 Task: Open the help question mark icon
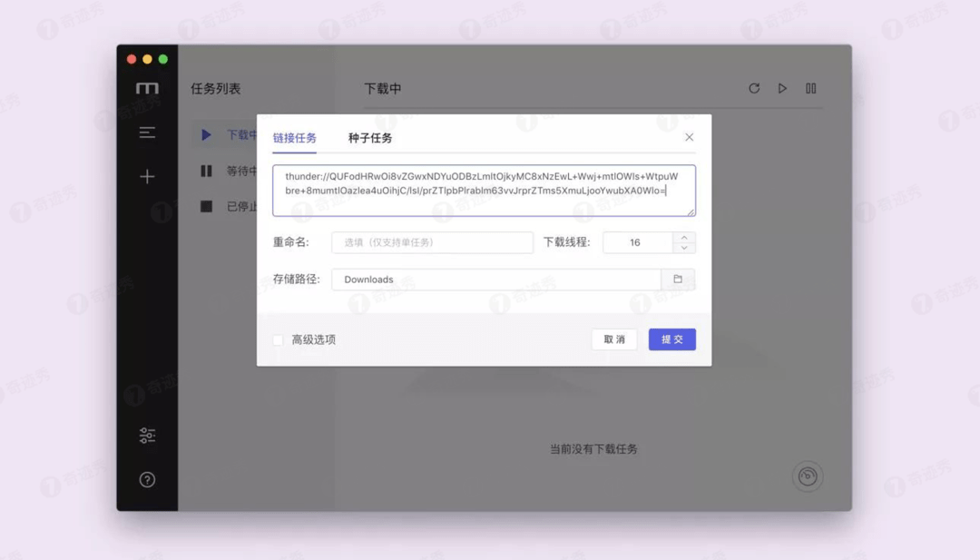(x=147, y=479)
